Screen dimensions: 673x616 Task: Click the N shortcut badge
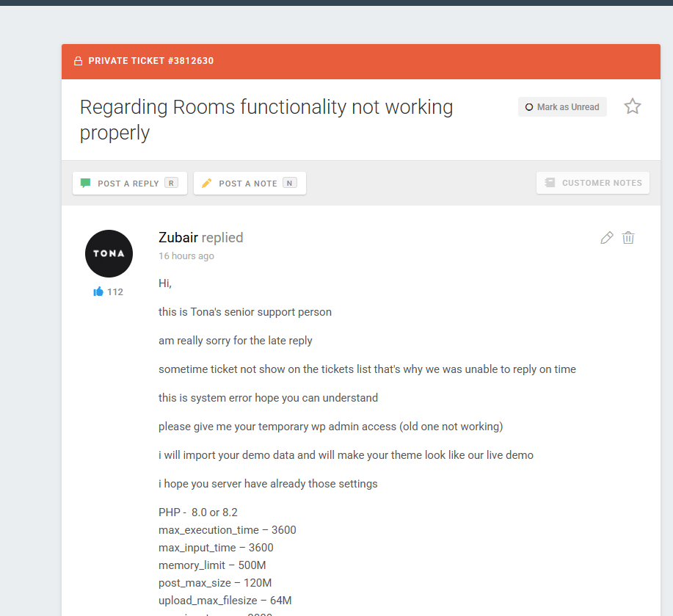click(290, 184)
